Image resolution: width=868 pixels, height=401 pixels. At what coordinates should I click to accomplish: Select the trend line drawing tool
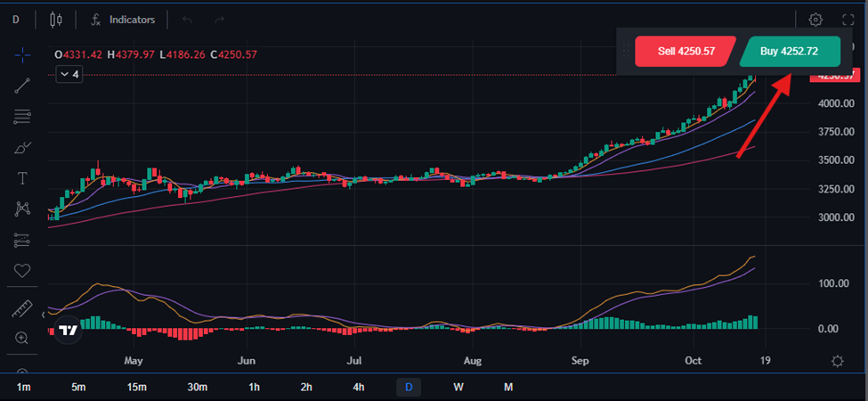pos(22,86)
